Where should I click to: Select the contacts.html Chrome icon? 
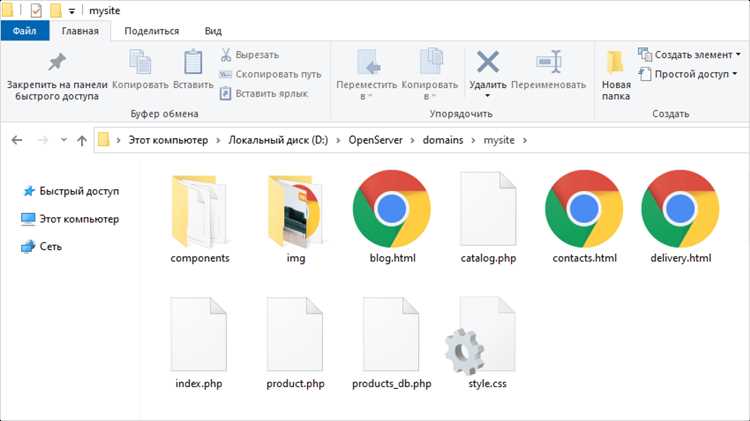(584, 209)
